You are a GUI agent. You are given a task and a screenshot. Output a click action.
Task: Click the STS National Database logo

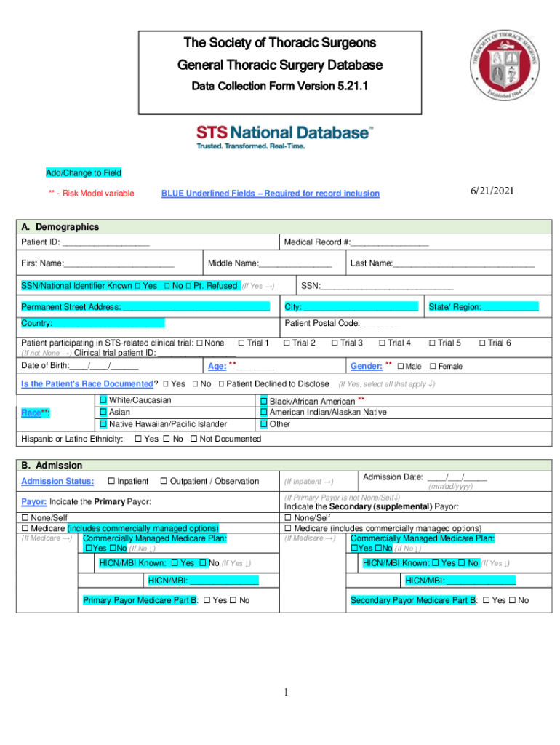point(285,136)
